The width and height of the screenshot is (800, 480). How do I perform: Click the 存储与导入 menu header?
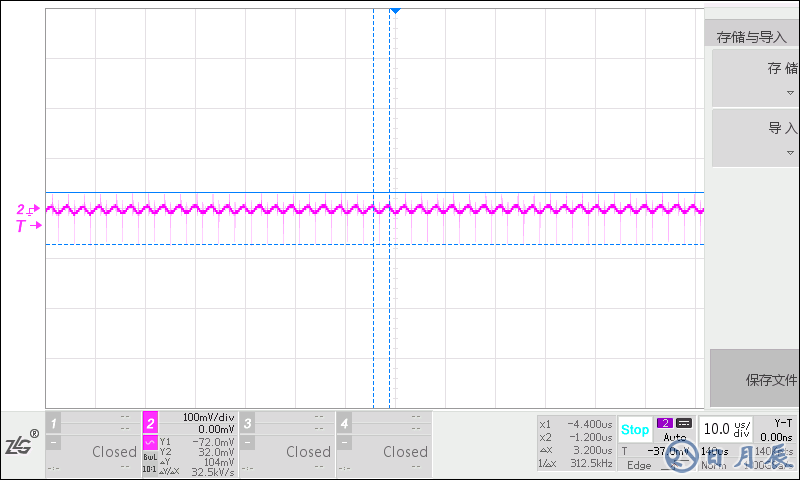coord(752,37)
